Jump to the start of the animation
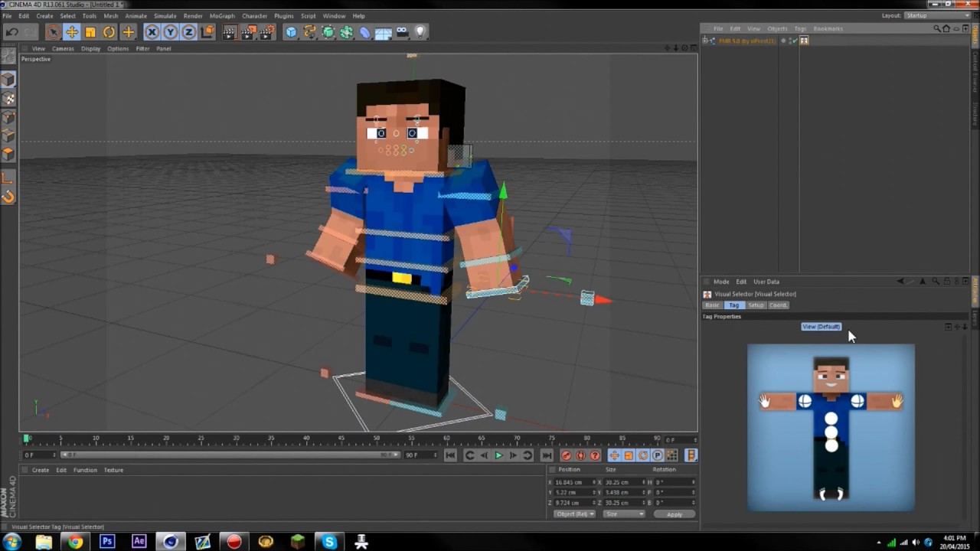980x551 pixels. [450, 455]
